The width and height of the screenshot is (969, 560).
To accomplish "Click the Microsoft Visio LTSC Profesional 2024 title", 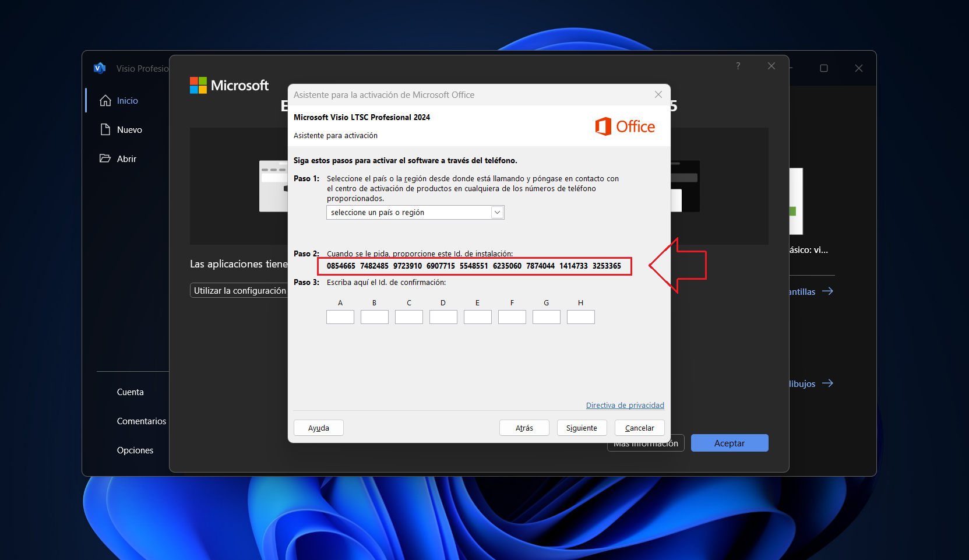I will (x=362, y=117).
